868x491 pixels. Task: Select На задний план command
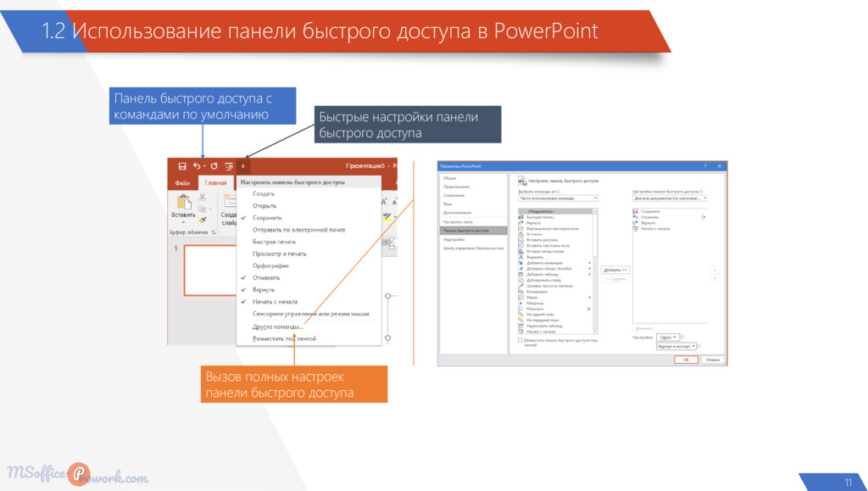coord(555,315)
